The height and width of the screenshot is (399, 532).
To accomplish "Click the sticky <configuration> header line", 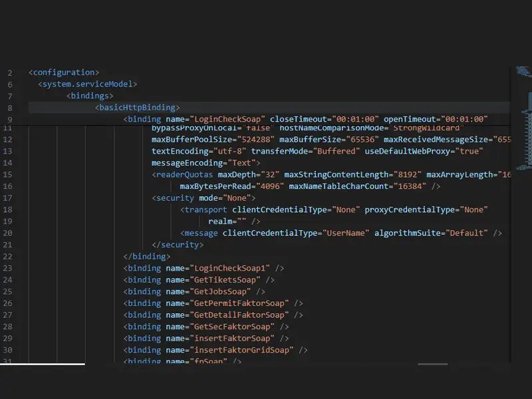I will (64, 72).
